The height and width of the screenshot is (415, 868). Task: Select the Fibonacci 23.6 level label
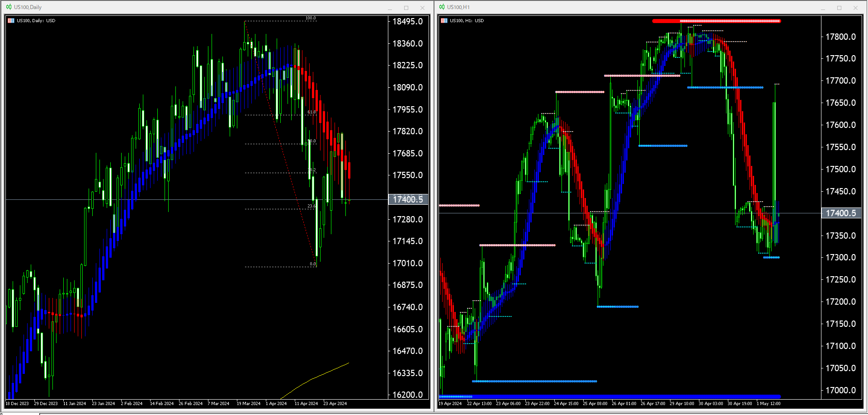click(x=311, y=206)
